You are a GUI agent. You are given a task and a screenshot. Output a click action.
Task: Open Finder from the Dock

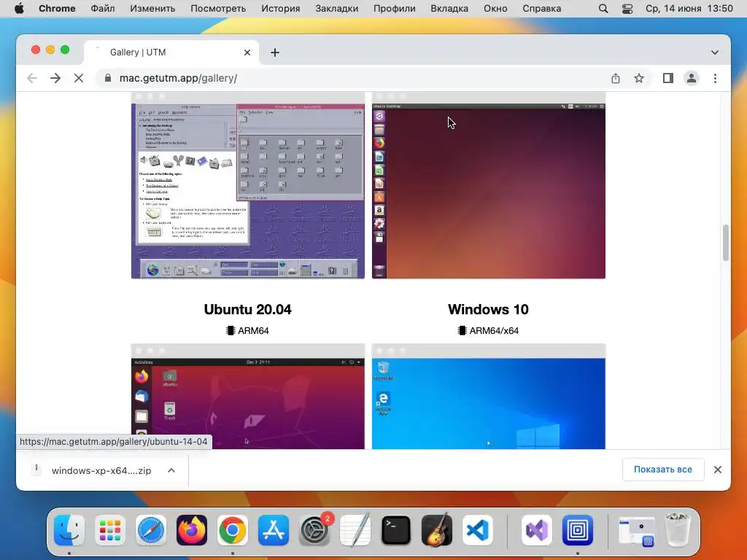pyautogui.click(x=69, y=530)
